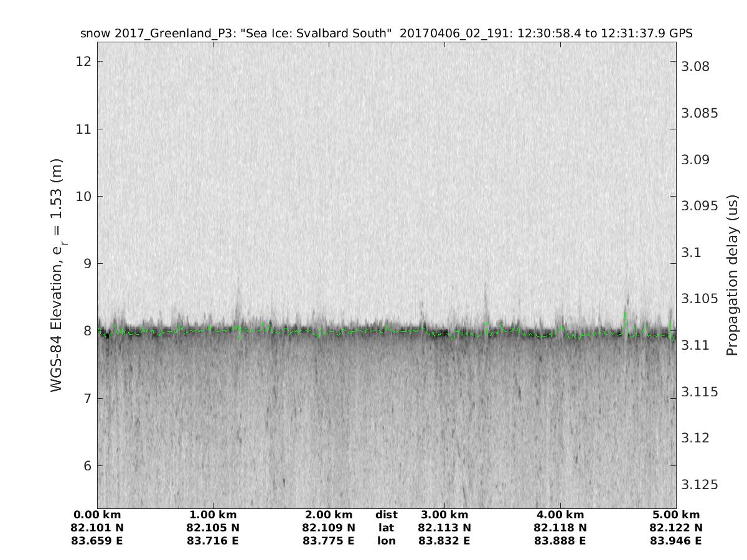Click the 5.00 km distance label
The width and height of the screenshot is (747, 560).
pyautogui.click(x=676, y=515)
